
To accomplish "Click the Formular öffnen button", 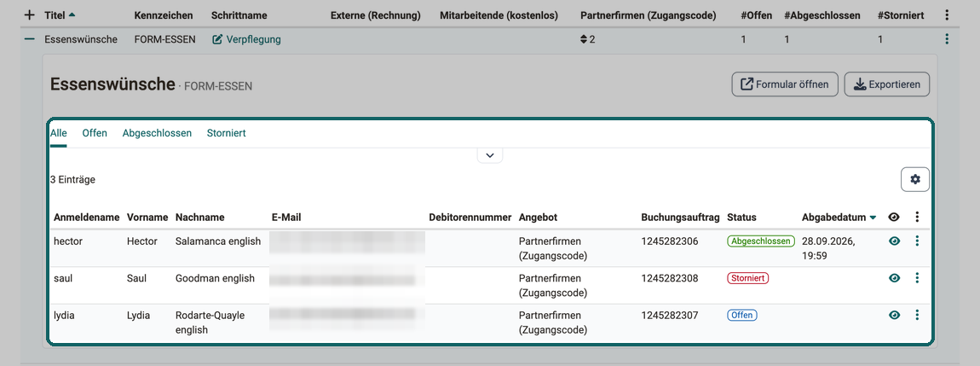I will click(785, 84).
